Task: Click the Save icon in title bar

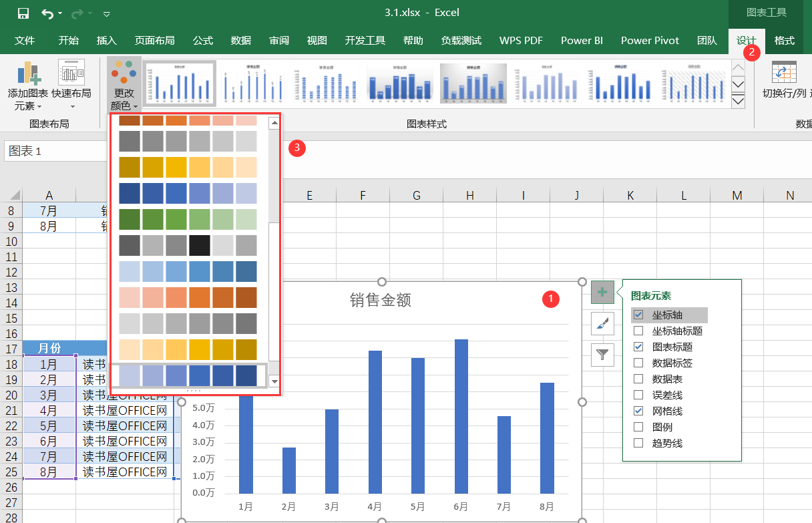Action: [x=23, y=13]
